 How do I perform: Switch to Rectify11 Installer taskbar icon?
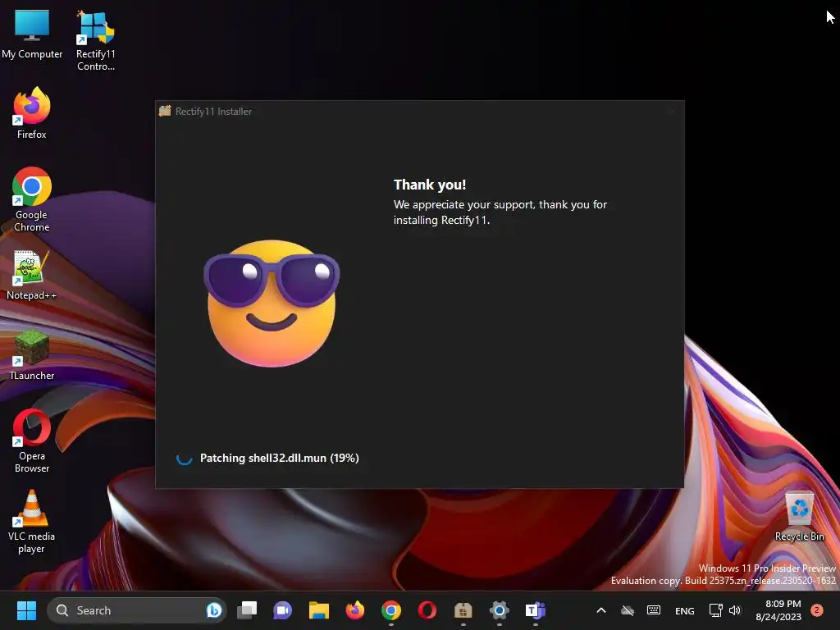tap(463, 610)
